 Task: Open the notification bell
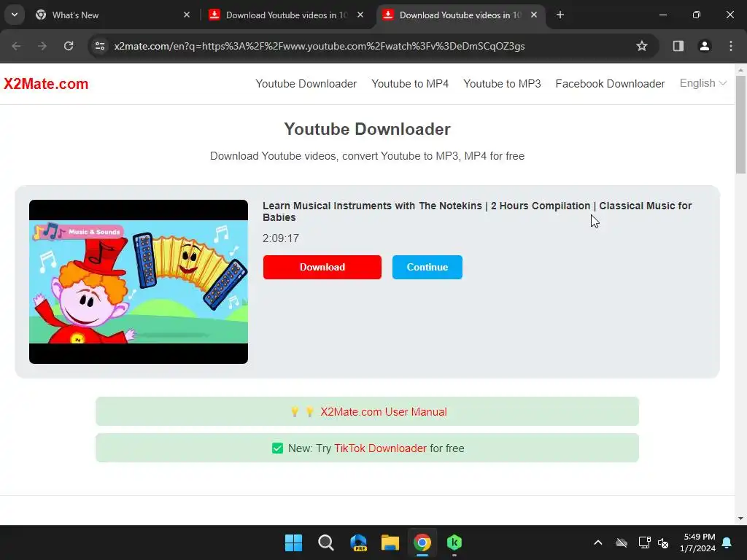point(727,542)
